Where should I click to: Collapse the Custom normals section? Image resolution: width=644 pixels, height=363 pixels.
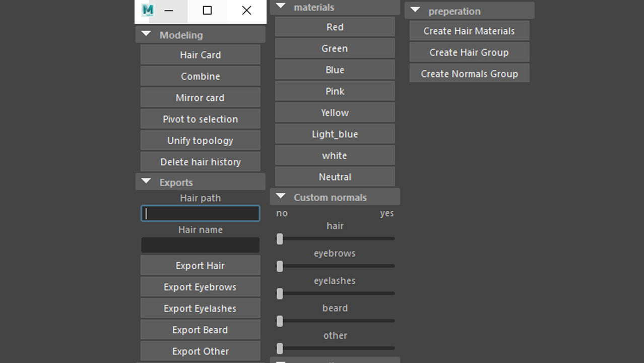[x=281, y=197]
